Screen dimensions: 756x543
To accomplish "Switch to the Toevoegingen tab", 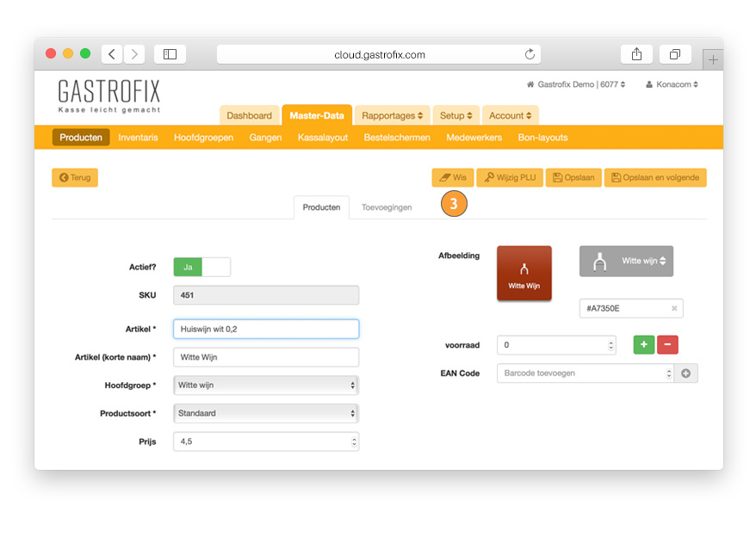I will click(387, 207).
